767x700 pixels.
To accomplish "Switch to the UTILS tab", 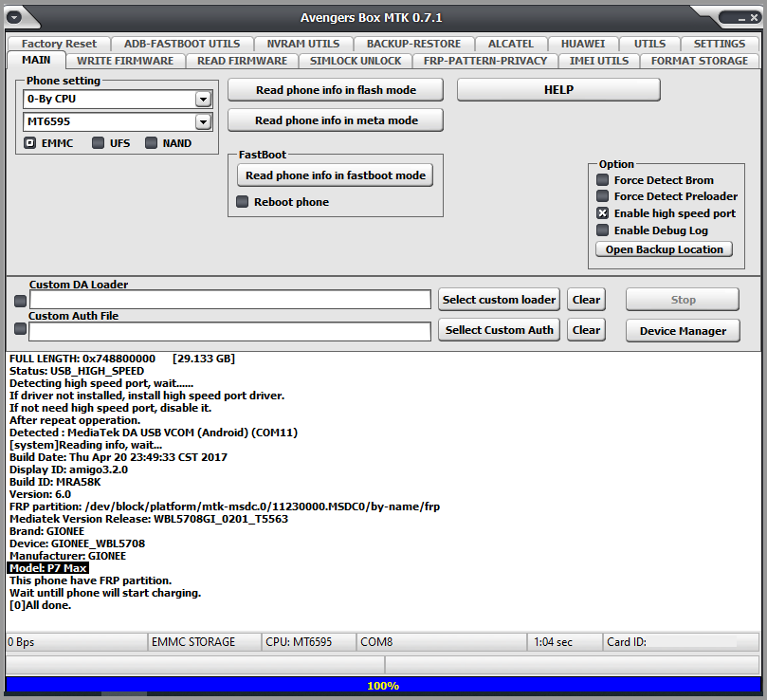I will click(649, 44).
